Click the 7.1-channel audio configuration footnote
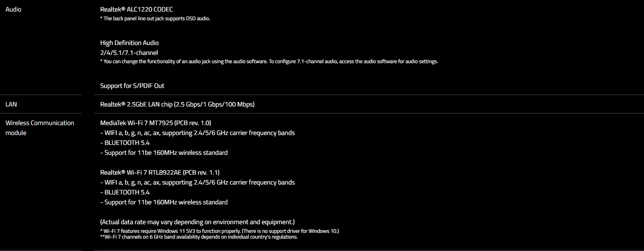The width and height of the screenshot is (644, 251). 269,62
